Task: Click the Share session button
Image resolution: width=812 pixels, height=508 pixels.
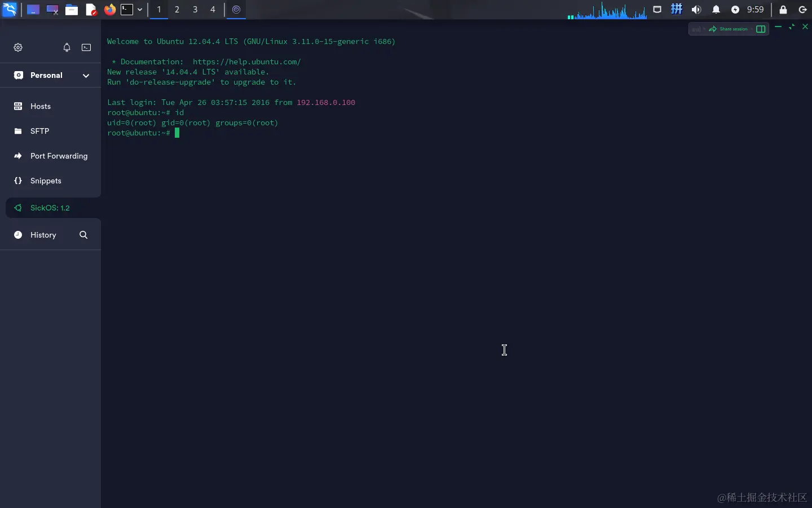Action: (x=729, y=29)
